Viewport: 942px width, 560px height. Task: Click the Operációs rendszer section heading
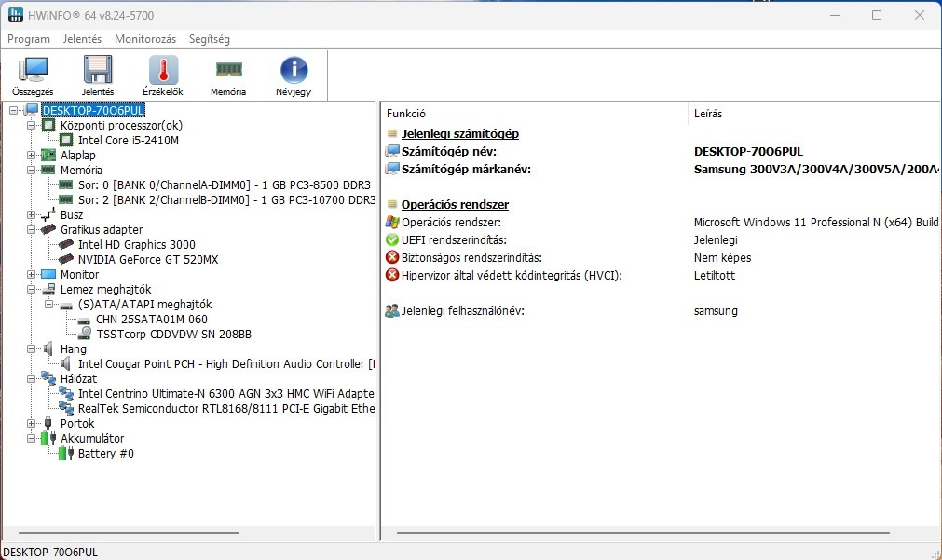click(455, 204)
